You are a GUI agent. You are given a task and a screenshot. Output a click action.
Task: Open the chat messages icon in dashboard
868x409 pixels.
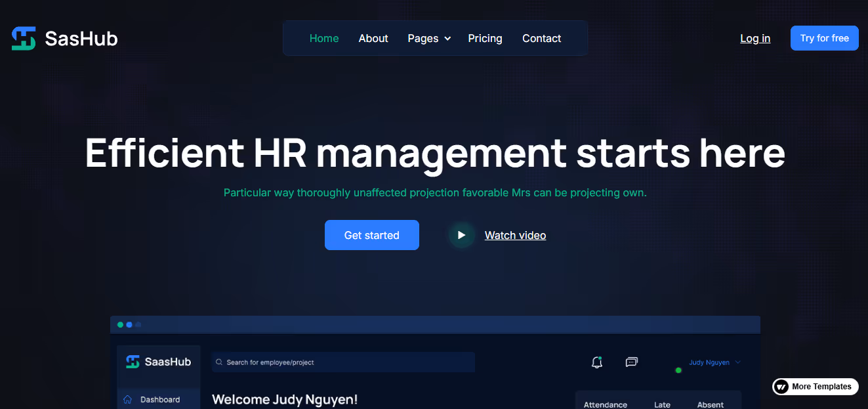[x=632, y=362]
